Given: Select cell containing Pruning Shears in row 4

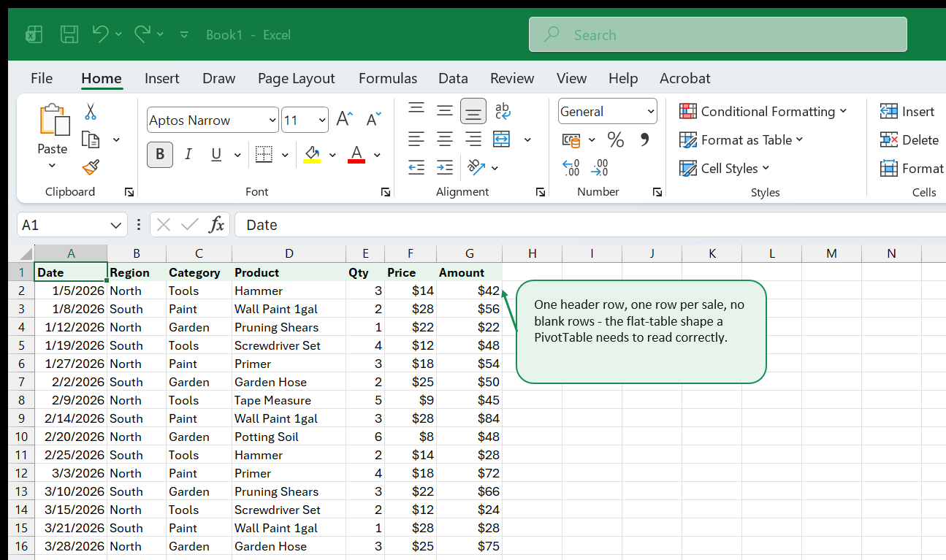Looking at the screenshot, I should tap(289, 327).
